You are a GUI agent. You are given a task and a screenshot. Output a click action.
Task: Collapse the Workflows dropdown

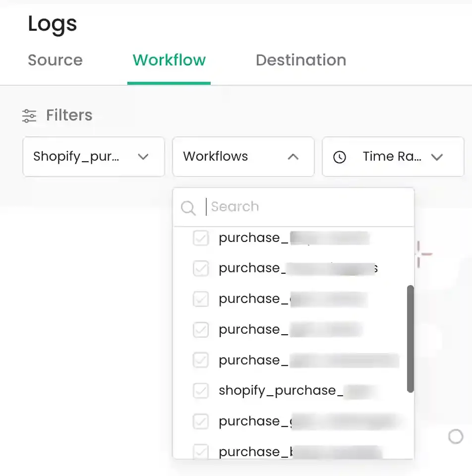pos(243,157)
